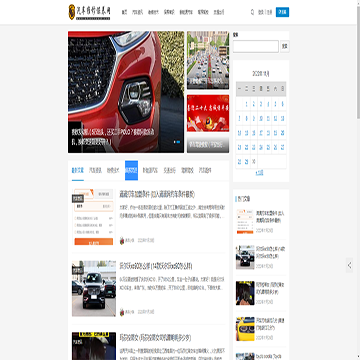Open calendar date 28
The image size is (360, 360).
tap(239, 162)
